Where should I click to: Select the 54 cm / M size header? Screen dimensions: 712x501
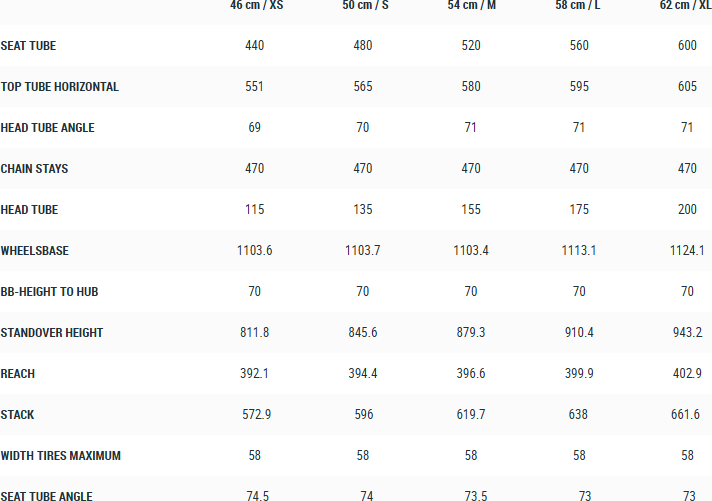(471, 5)
